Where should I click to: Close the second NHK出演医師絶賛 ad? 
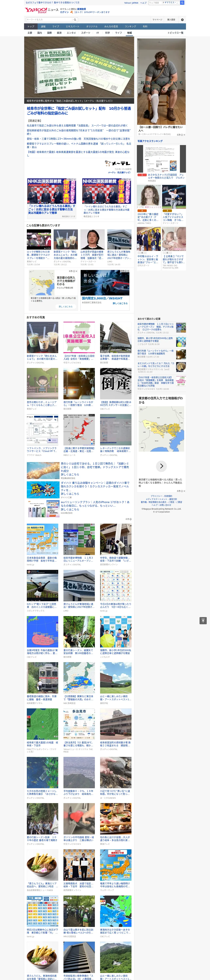130,180
